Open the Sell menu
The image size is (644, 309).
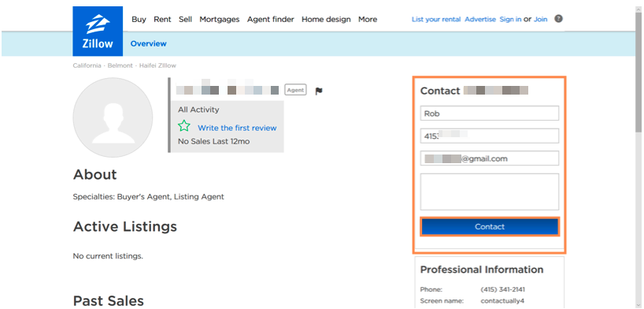coord(185,20)
